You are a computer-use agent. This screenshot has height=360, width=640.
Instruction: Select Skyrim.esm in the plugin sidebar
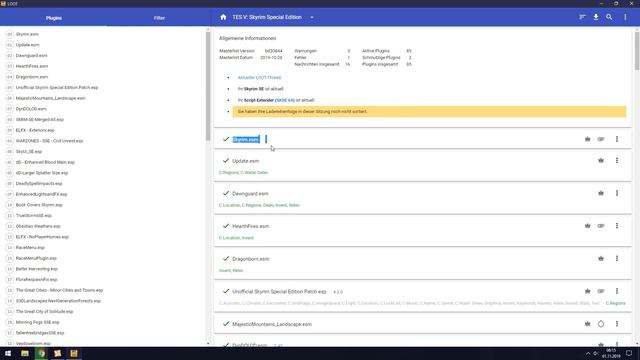tap(27, 34)
